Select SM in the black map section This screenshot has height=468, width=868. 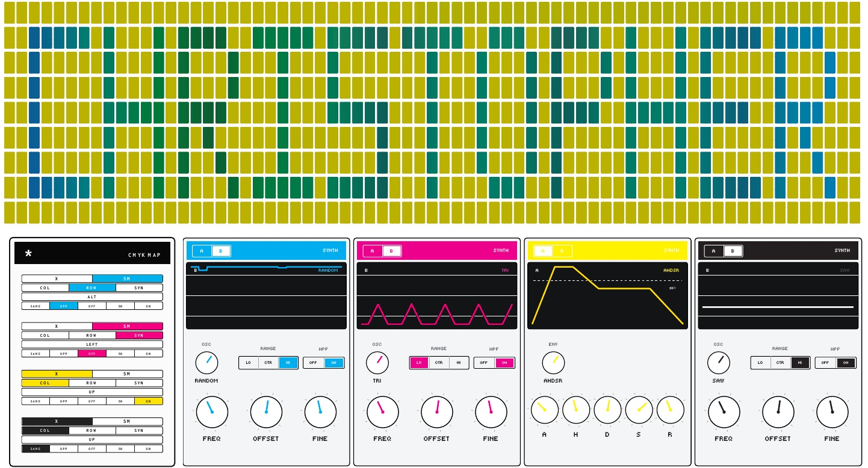[128, 422]
